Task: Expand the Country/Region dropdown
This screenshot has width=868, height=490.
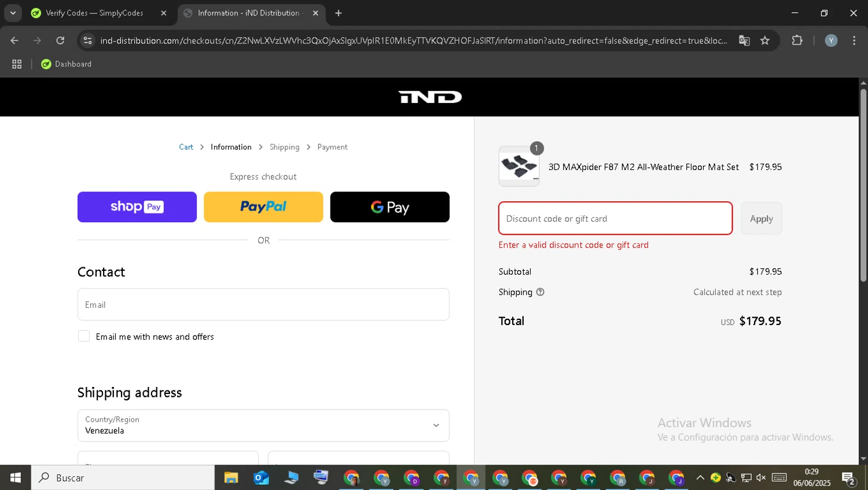Action: [263, 425]
